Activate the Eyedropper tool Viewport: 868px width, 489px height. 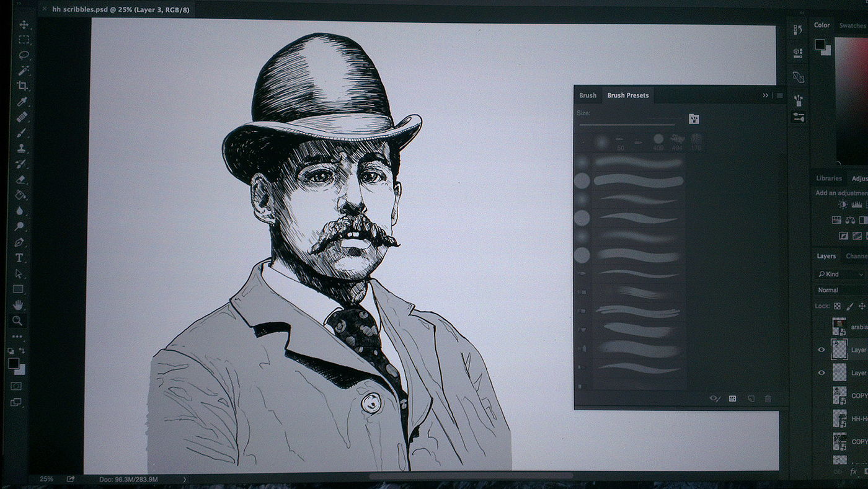pyautogui.click(x=22, y=101)
